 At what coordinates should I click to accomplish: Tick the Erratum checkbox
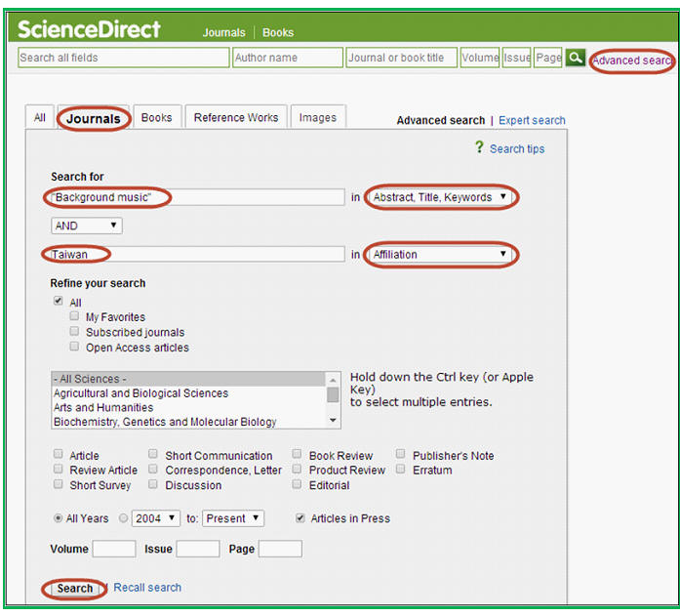pos(401,469)
